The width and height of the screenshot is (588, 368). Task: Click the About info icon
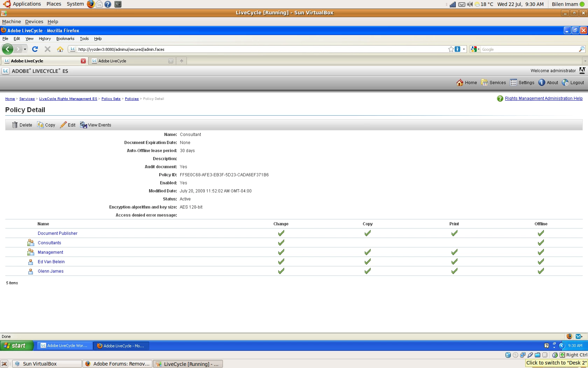tap(541, 82)
